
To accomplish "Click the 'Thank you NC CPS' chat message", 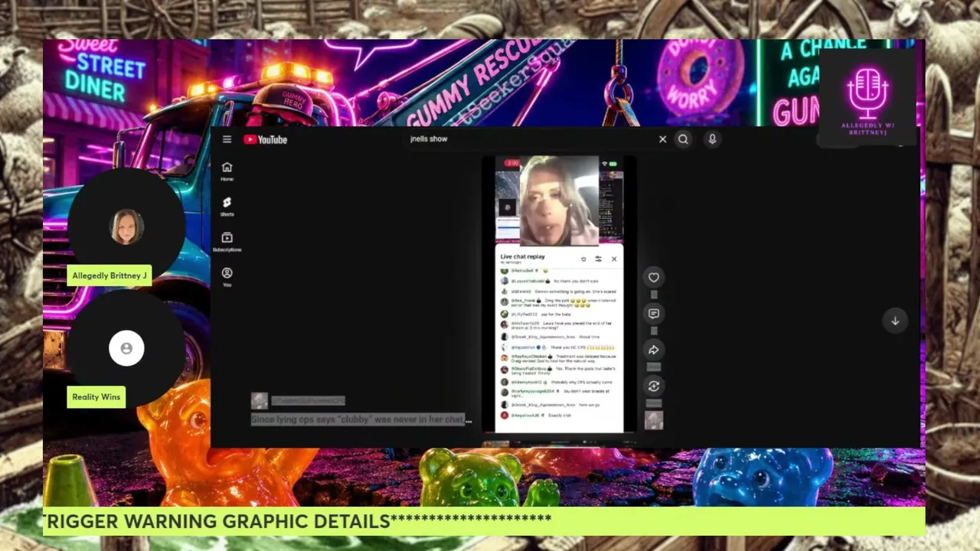I will (x=583, y=347).
